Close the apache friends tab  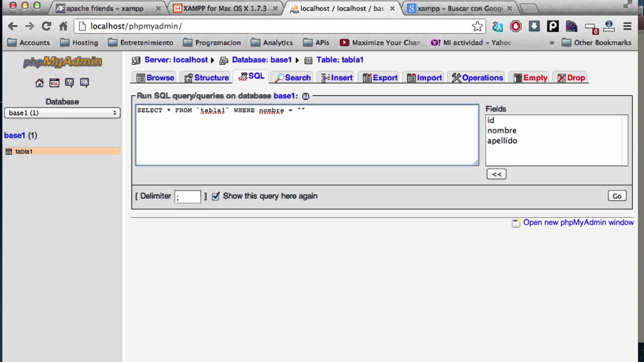[158, 9]
